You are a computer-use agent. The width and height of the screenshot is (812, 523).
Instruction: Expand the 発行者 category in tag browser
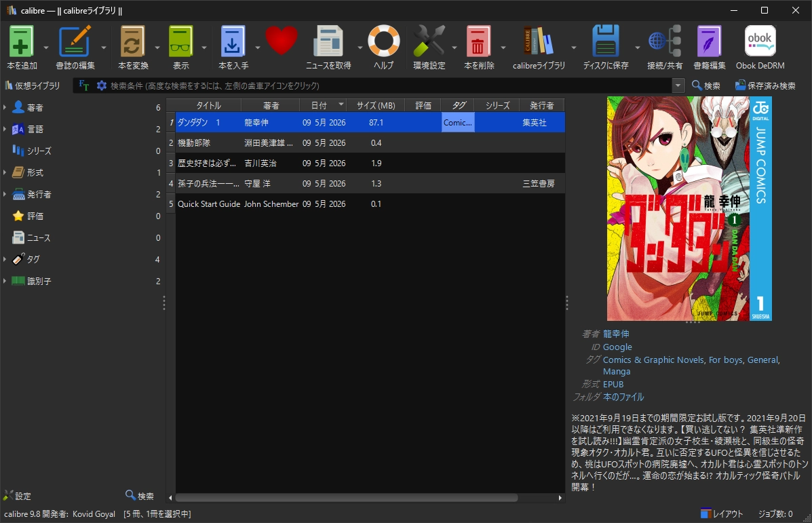point(5,194)
